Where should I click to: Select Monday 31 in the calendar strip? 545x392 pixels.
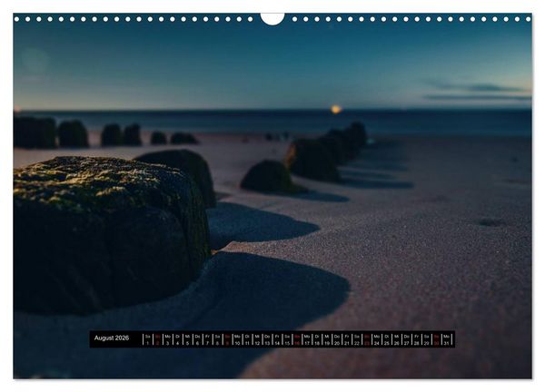(x=446, y=339)
